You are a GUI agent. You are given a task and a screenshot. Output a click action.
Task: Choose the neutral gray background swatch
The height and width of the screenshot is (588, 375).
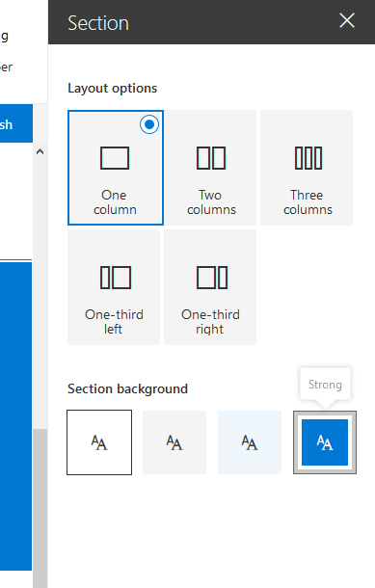174,442
